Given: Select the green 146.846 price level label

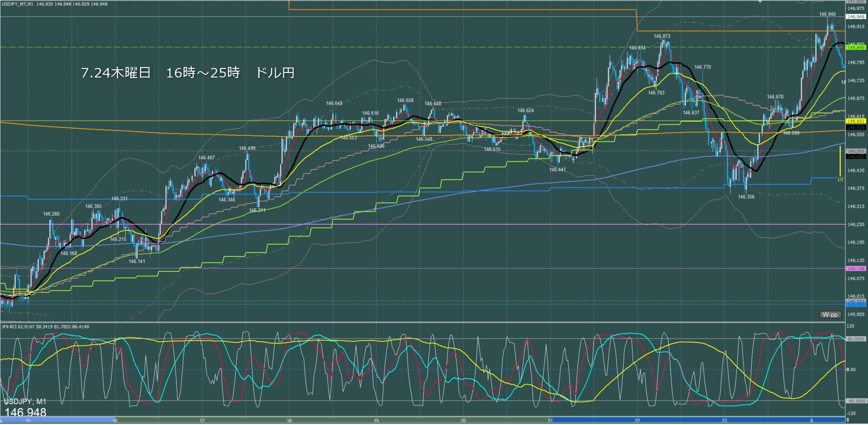Looking at the screenshot, I should coord(856,48).
